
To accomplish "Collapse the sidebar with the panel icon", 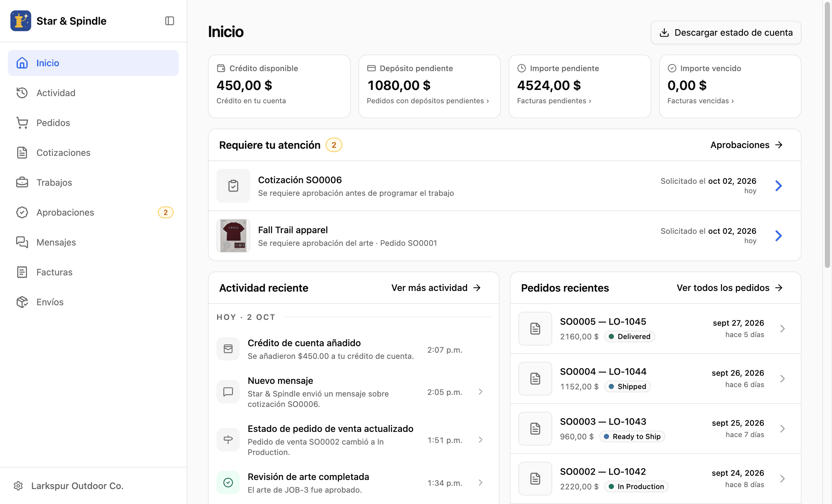I will 170,21.
